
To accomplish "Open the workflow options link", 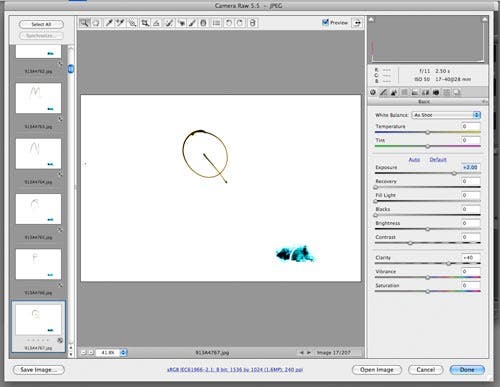I will tap(235, 370).
